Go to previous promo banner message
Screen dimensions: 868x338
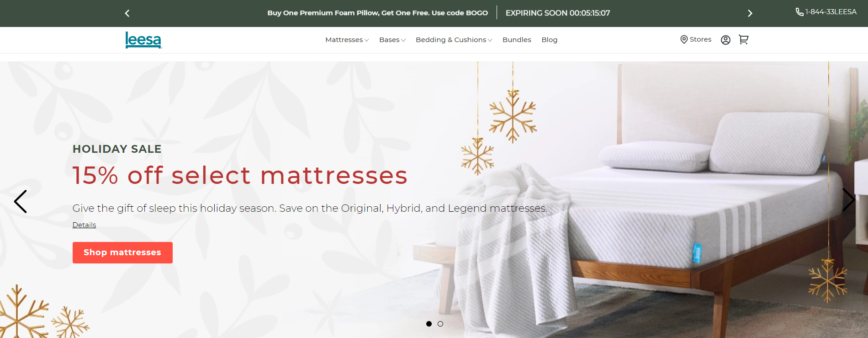coord(127,13)
